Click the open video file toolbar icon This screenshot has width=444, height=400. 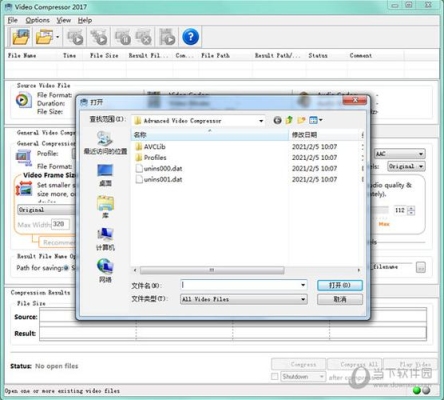click(20, 37)
